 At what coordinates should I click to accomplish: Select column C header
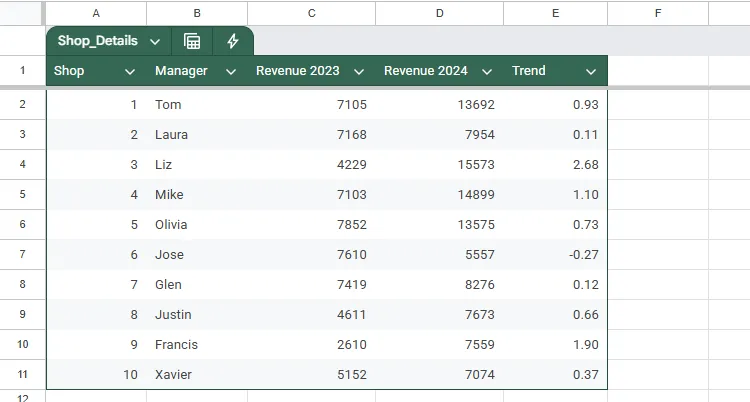pyautogui.click(x=312, y=13)
